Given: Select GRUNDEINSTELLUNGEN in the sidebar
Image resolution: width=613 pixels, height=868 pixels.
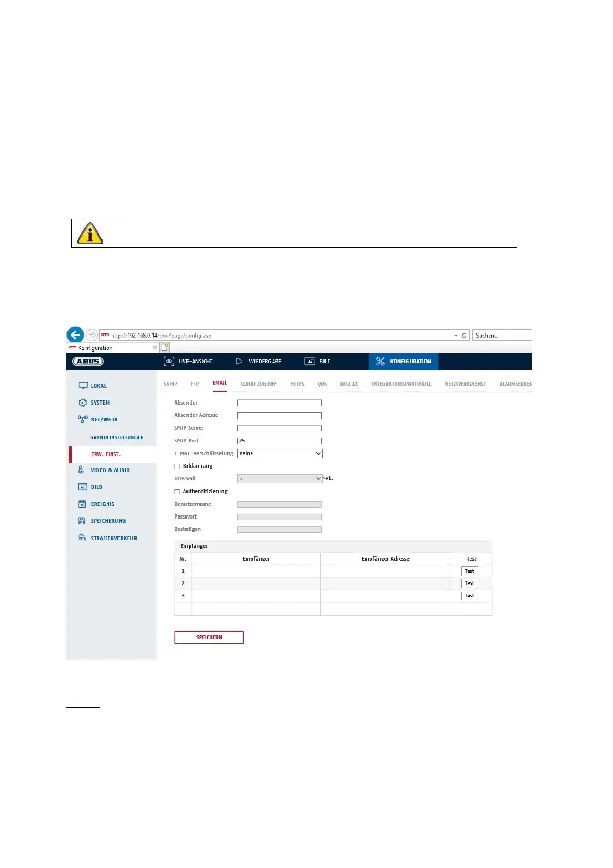Looking at the screenshot, I should click(117, 437).
